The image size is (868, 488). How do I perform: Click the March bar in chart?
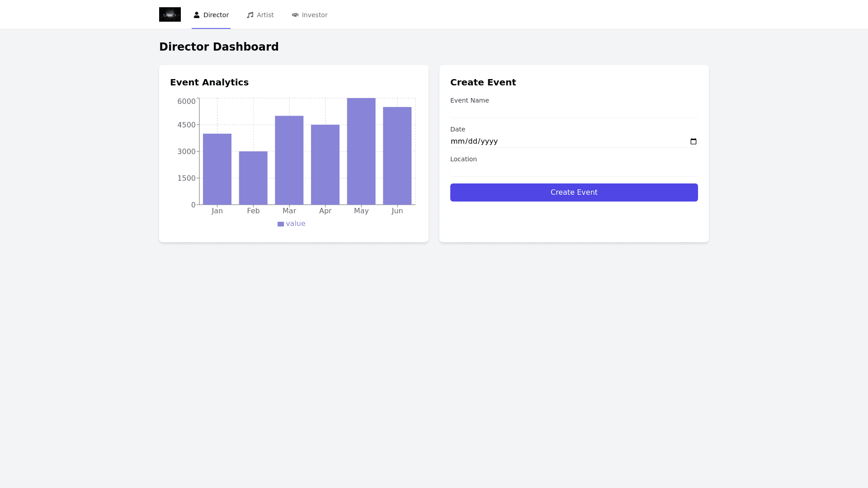[289, 160]
